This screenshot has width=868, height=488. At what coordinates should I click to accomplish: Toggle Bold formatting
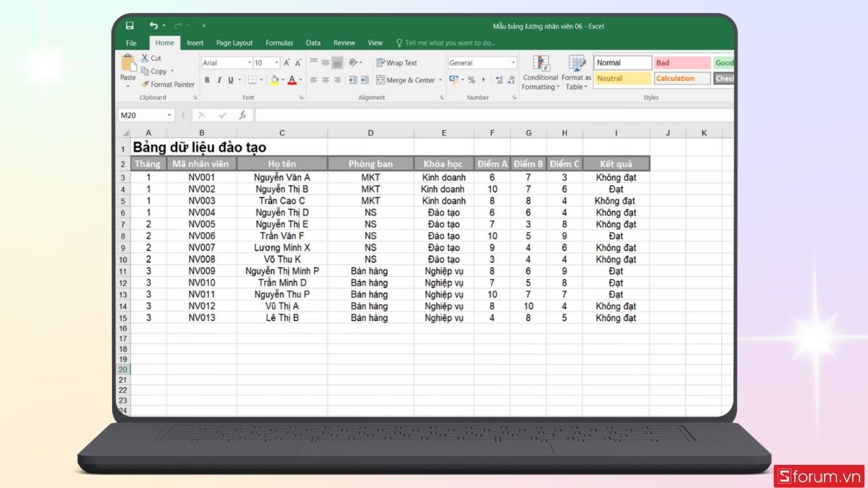(207, 80)
